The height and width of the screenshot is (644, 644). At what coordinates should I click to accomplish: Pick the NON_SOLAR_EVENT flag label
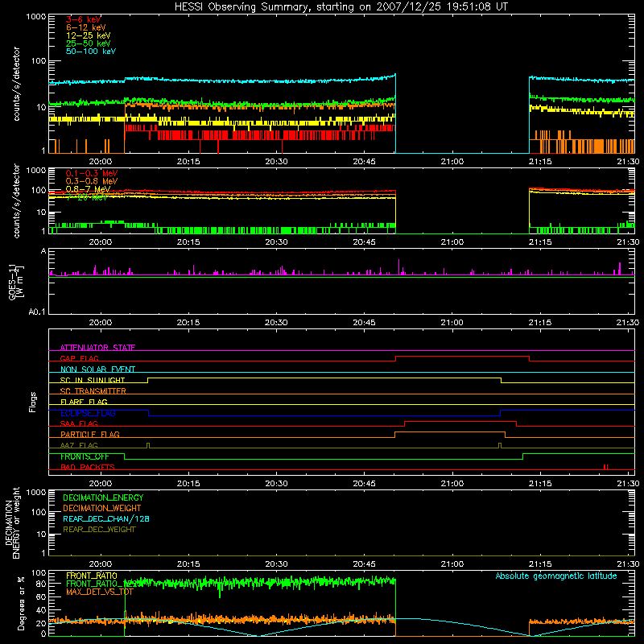[x=97, y=369]
